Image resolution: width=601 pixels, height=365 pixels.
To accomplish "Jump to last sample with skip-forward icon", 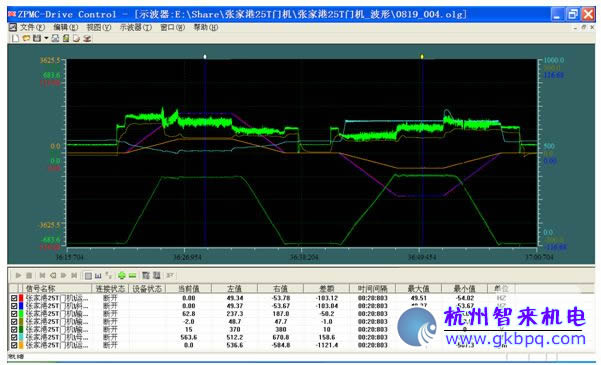I will [74, 275].
